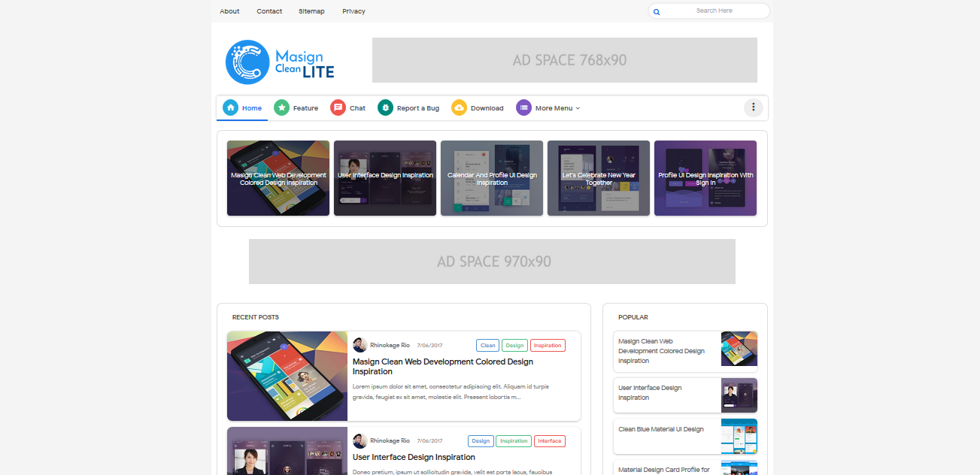The width and height of the screenshot is (980, 475).
Task: Click author name Rhinokage Rio on second post
Action: (x=390, y=441)
